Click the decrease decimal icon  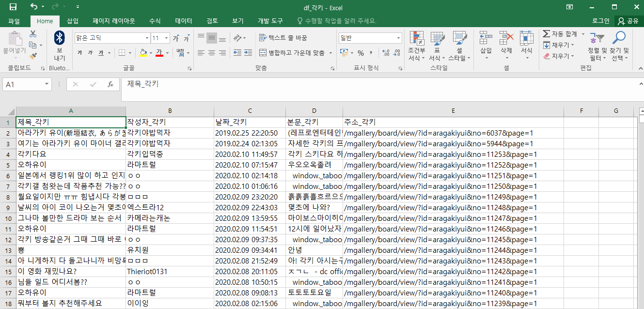396,52
